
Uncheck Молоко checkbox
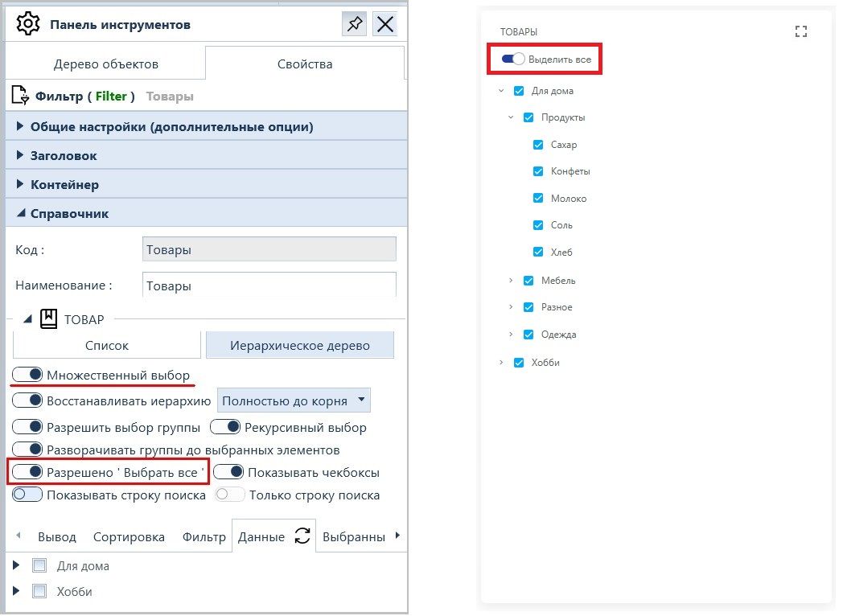click(x=538, y=198)
